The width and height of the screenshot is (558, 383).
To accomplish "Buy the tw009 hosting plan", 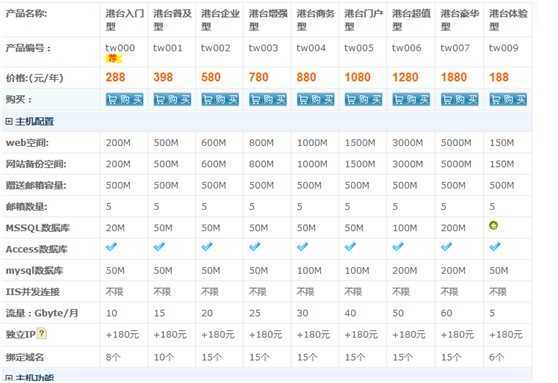I will coord(508,100).
